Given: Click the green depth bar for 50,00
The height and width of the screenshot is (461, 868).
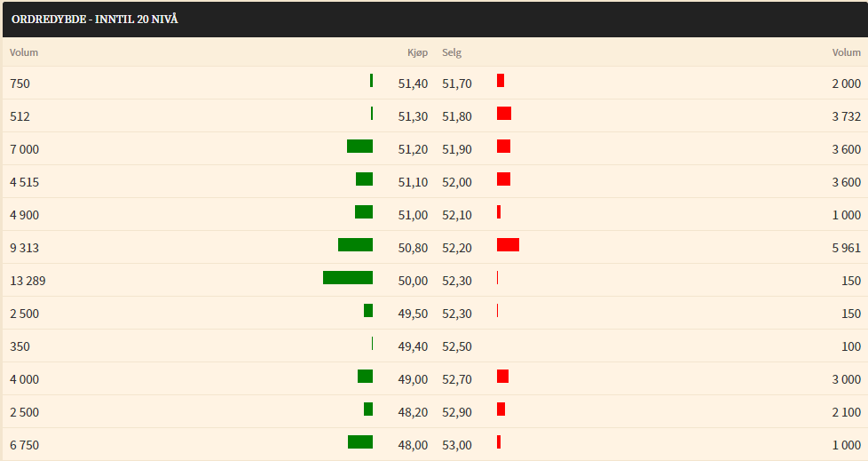Looking at the screenshot, I should (348, 278).
